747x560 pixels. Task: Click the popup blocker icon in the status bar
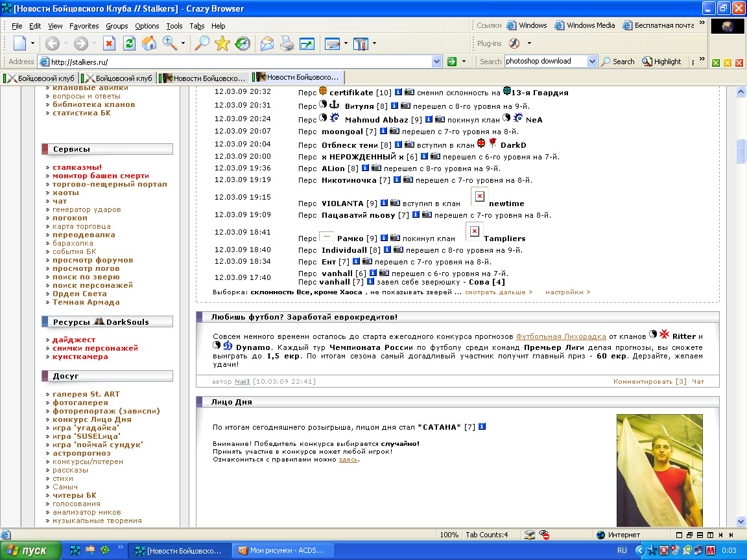coord(543,535)
